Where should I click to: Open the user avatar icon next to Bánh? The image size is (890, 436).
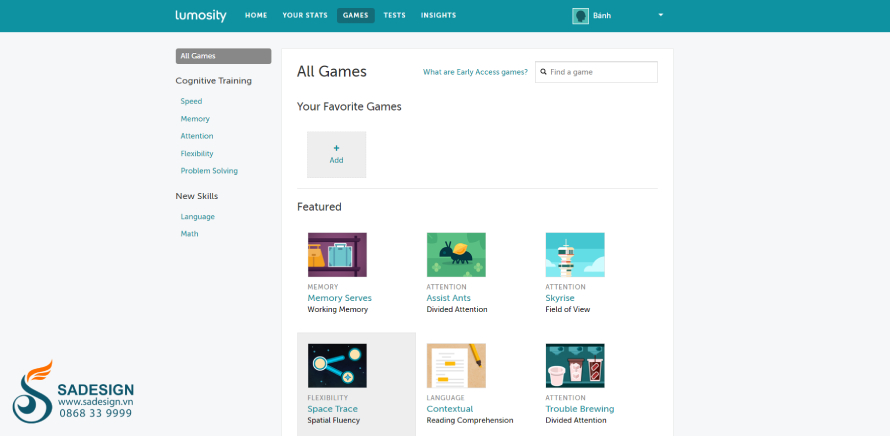(x=580, y=16)
